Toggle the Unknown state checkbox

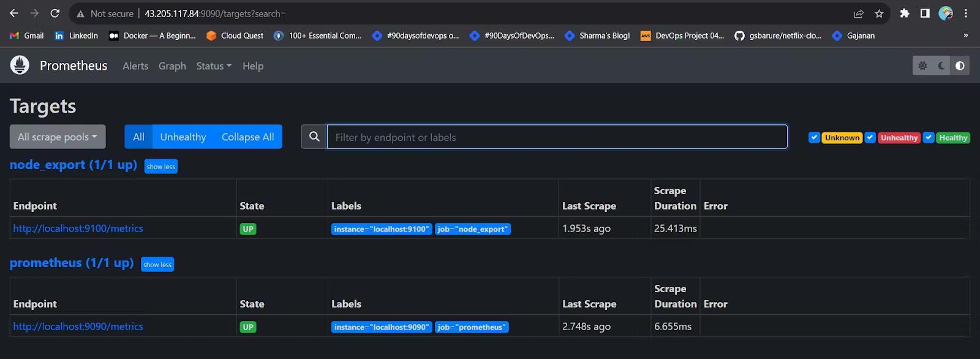coord(814,137)
